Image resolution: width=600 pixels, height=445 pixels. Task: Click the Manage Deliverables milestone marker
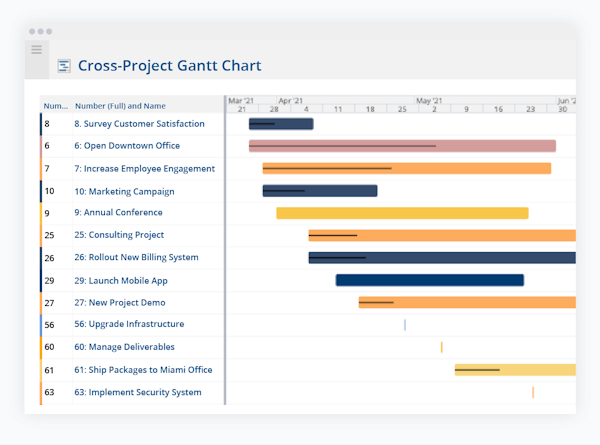pos(442,347)
